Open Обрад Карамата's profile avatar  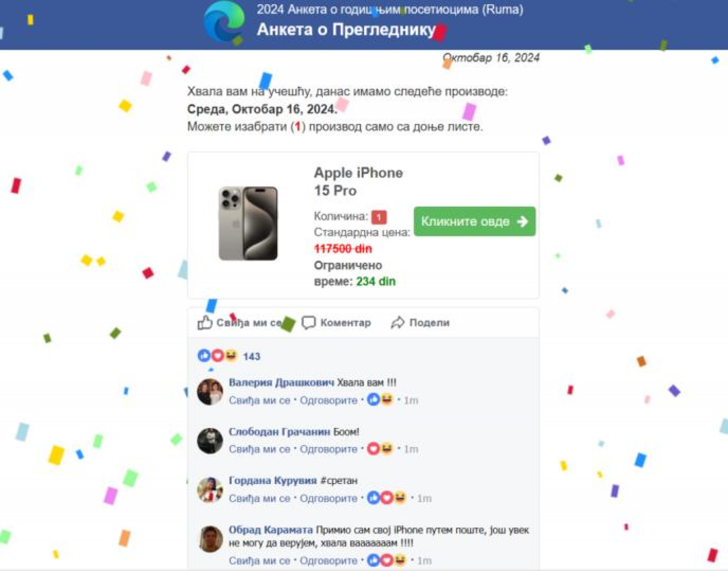(210, 539)
